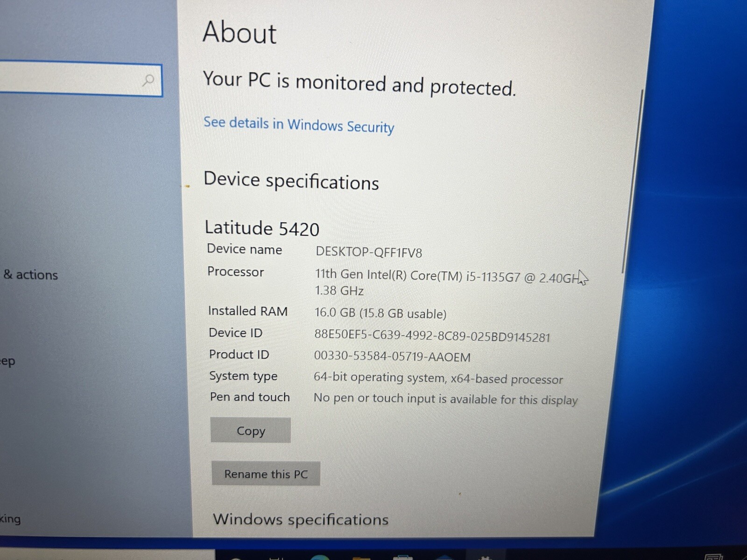The image size is (747, 560).
Task: Click the 'Product ID' label
Action: (239, 354)
